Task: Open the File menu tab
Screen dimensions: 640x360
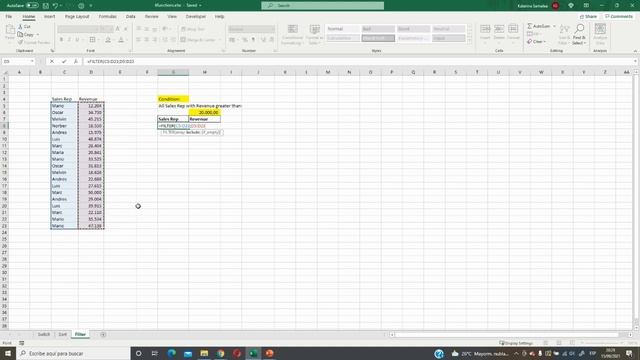Action: coord(9,16)
